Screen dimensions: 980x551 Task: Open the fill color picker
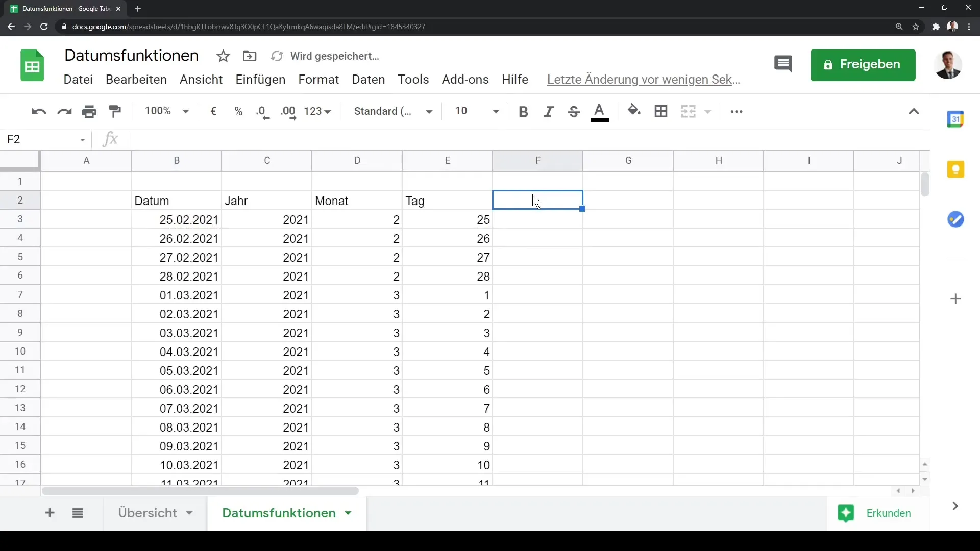pyautogui.click(x=634, y=111)
